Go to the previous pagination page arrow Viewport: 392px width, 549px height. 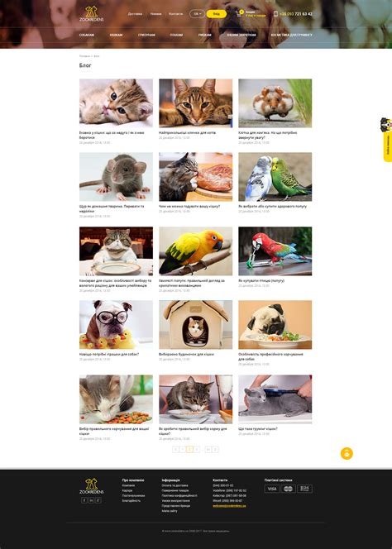click(175, 450)
